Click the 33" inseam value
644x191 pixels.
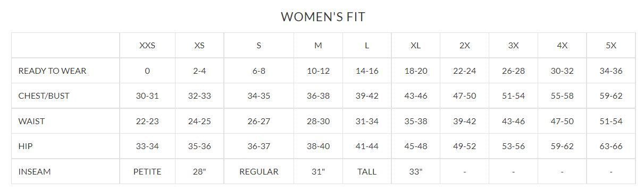click(x=416, y=172)
